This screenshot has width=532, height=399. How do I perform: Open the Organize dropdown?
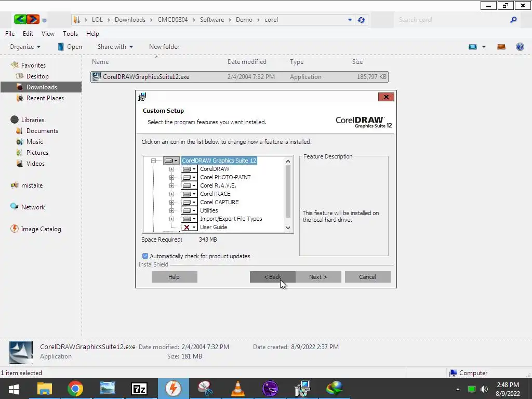[25, 47]
